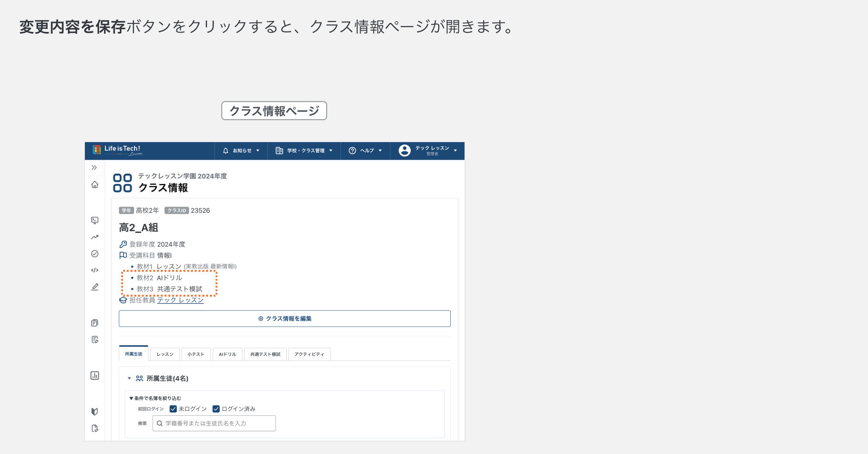Click the テックレッスン学園 2024年度 text
The image size is (868, 454).
183,176
